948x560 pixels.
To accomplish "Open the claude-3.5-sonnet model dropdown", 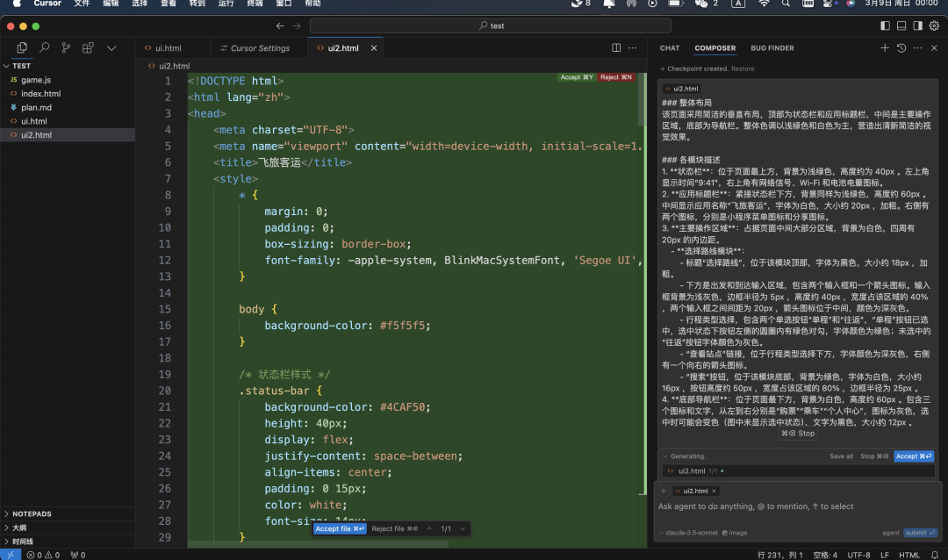I will click(690, 533).
